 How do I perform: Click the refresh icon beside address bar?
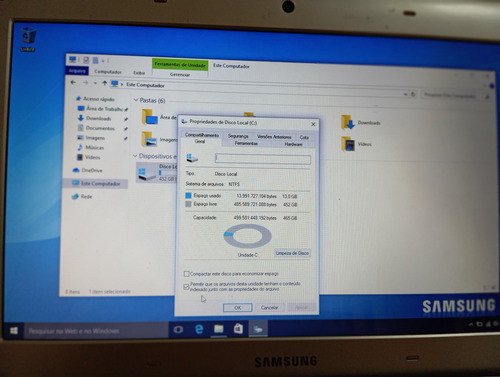click(413, 95)
